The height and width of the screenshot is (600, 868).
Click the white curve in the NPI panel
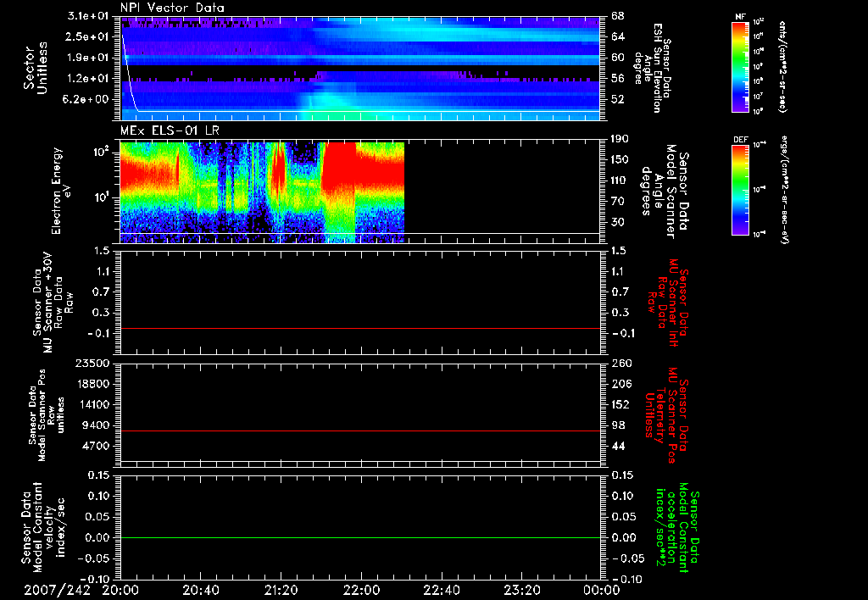click(x=126, y=72)
